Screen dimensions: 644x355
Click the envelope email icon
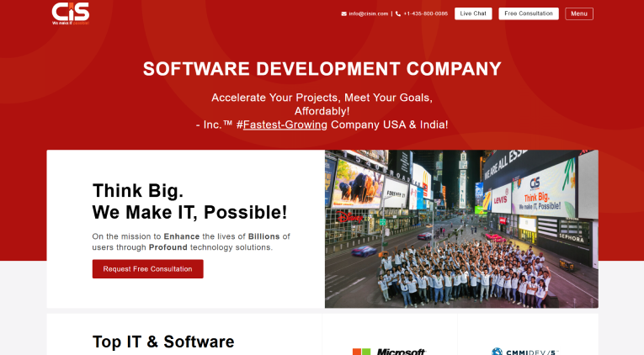click(x=343, y=14)
